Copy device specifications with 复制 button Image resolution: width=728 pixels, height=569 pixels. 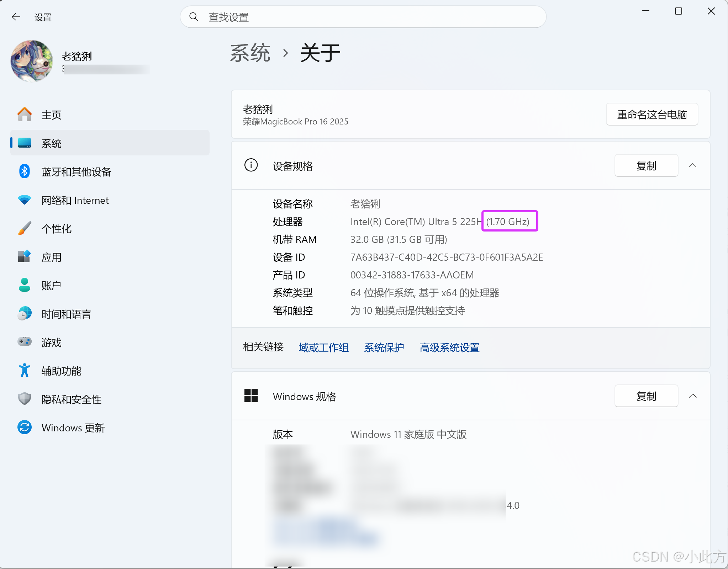[646, 165]
